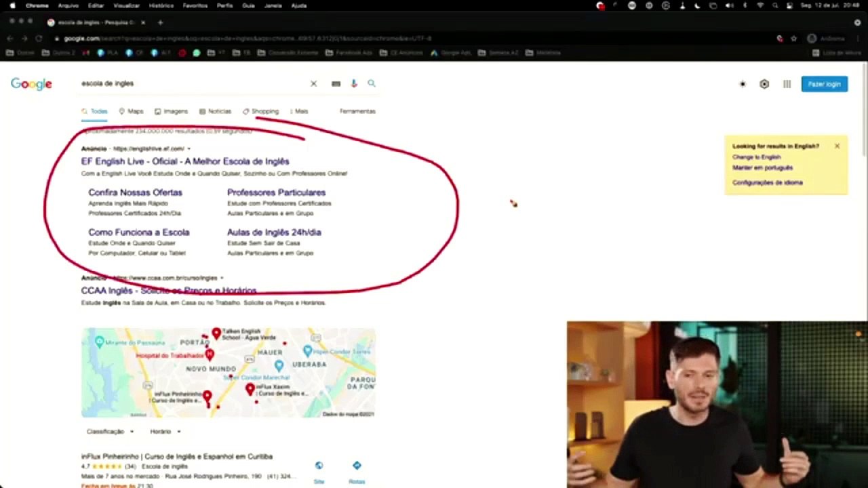Open Google settings gear icon
Screen dimensions: 868x488
pyautogui.click(x=764, y=84)
